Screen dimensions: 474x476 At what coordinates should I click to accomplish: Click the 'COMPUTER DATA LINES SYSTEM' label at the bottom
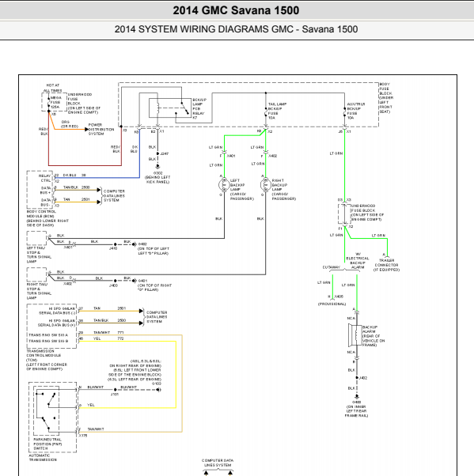click(x=218, y=463)
